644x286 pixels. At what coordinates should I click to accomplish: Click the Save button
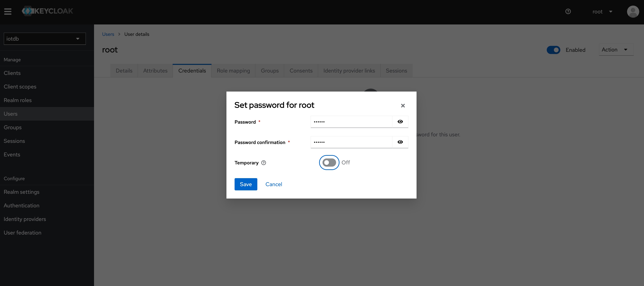click(x=246, y=184)
